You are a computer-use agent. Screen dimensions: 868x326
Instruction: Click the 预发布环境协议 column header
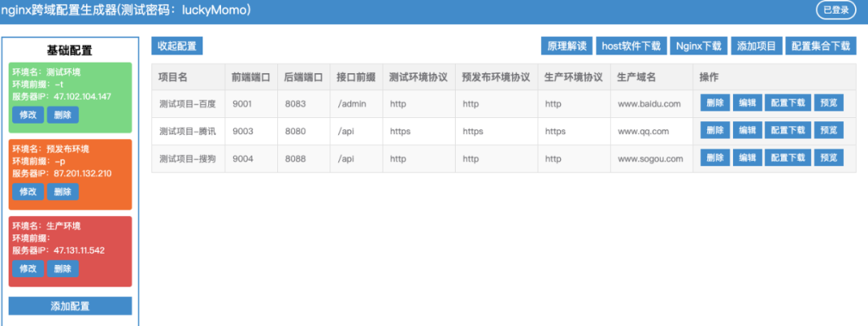coord(496,78)
